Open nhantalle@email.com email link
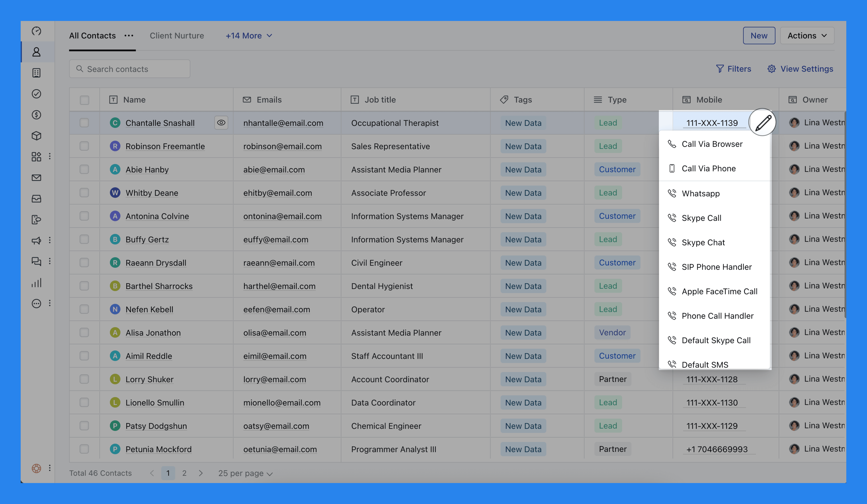The image size is (867, 504). [284, 123]
